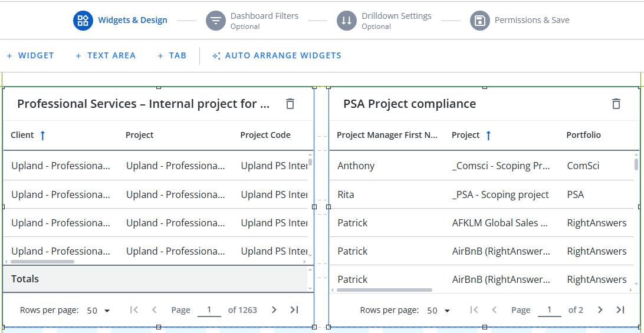Expand Rows per page dropdown in PSA widget

[439, 311]
